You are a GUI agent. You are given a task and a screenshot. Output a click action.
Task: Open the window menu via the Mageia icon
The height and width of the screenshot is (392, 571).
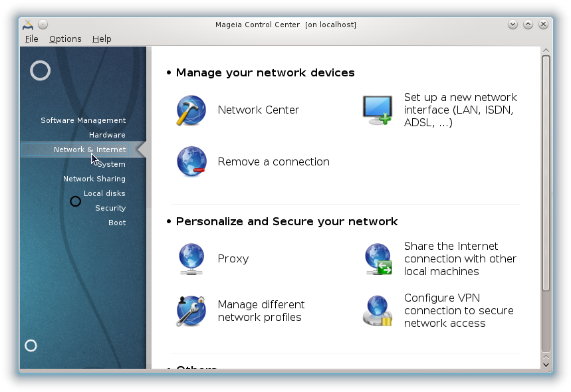29,24
